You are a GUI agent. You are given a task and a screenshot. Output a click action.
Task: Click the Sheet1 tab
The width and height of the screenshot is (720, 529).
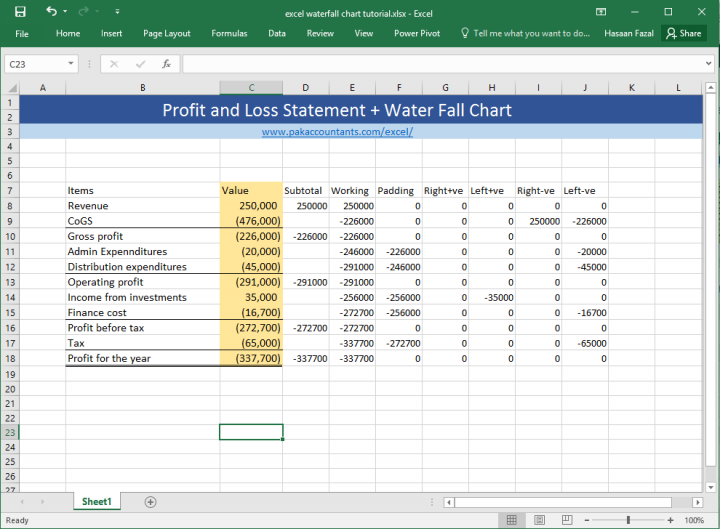pyautogui.click(x=96, y=501)
